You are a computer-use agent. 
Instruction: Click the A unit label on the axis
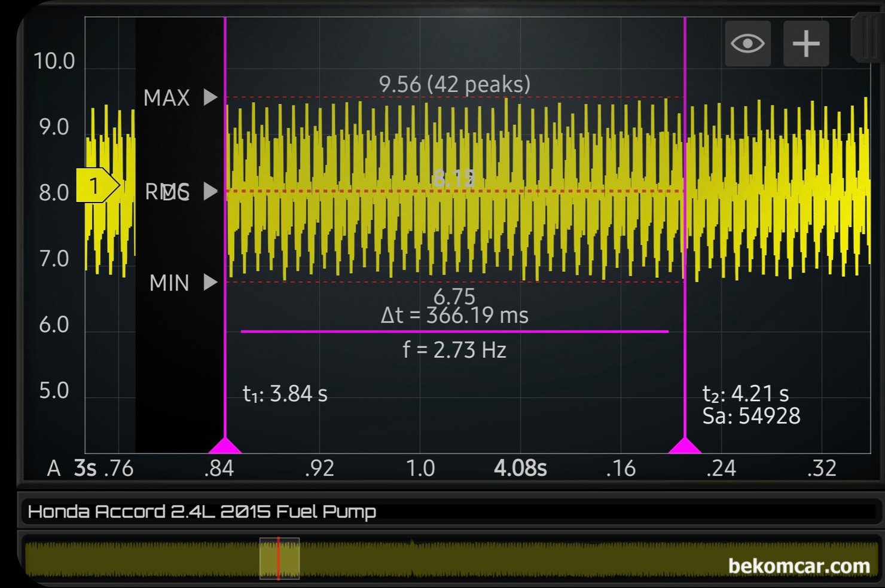(54, 468)
